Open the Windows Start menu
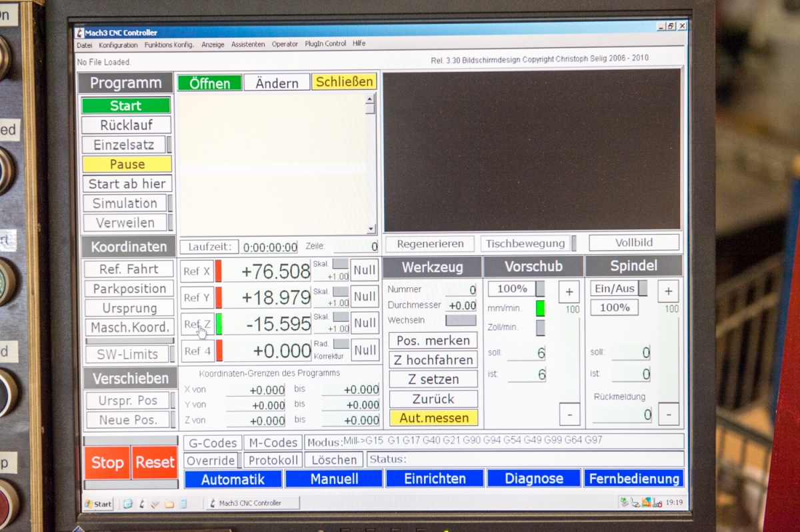Image resolution: width=800 pixels, height=532 pixels. 98,504
